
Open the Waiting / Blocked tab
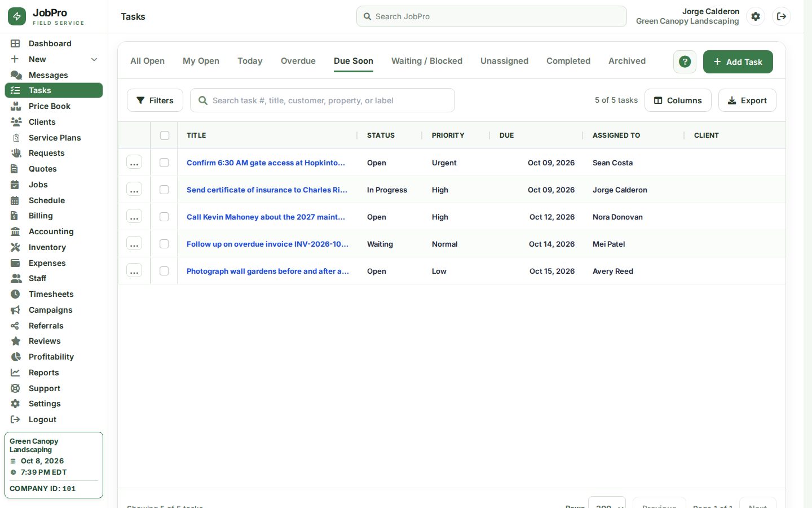[427, 61]
